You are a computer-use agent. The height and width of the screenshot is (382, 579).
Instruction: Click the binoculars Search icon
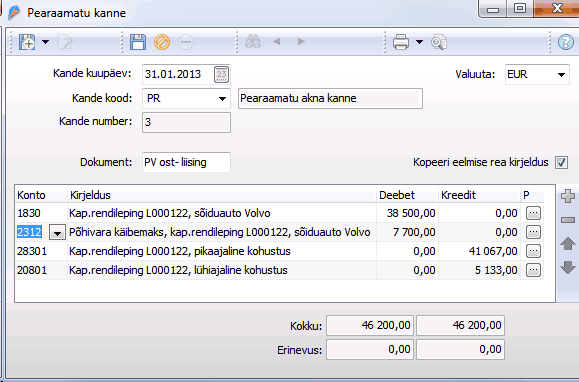tap(253, 42)
